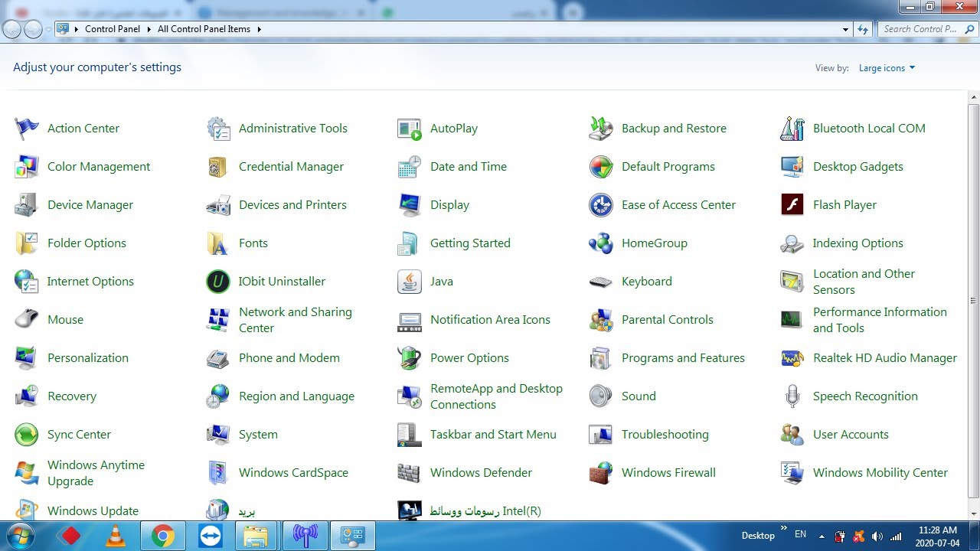The height and width of the screenshot is (551, 980).
Task: Open the Administrative Tools icon
Action: point(218,129)
